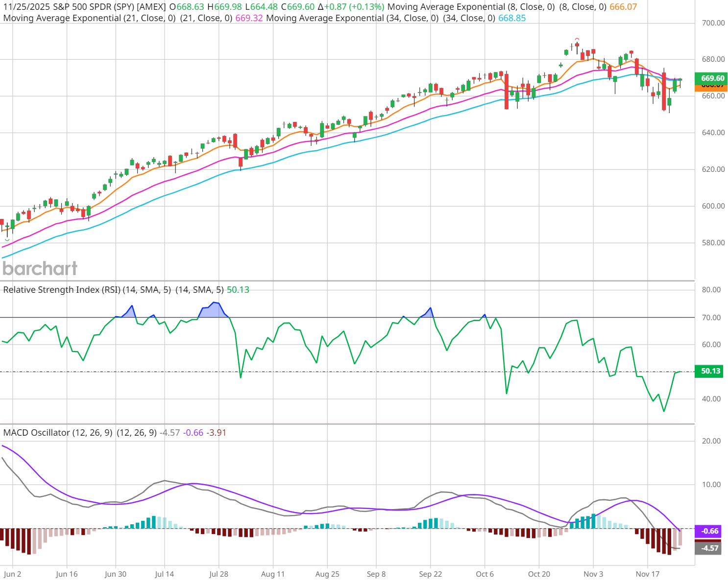Click the 580.00 price axis label
728x583 pixels.
[x=713, y=243]
